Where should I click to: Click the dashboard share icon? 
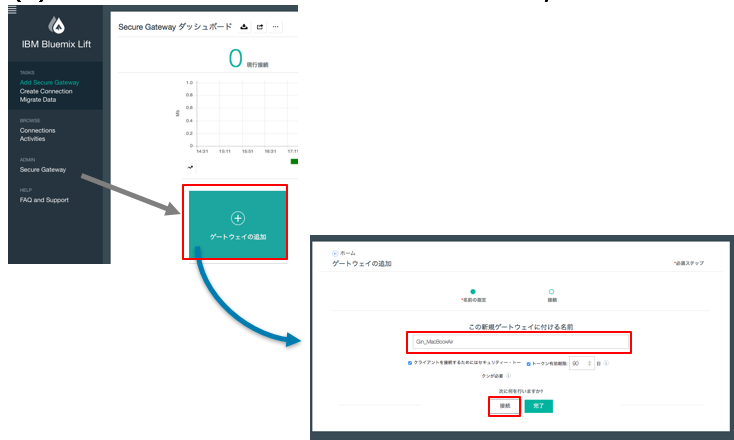pos(260,27)
